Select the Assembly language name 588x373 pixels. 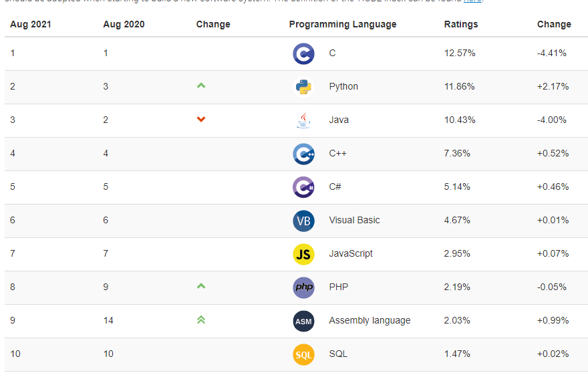tap(370, 320)
